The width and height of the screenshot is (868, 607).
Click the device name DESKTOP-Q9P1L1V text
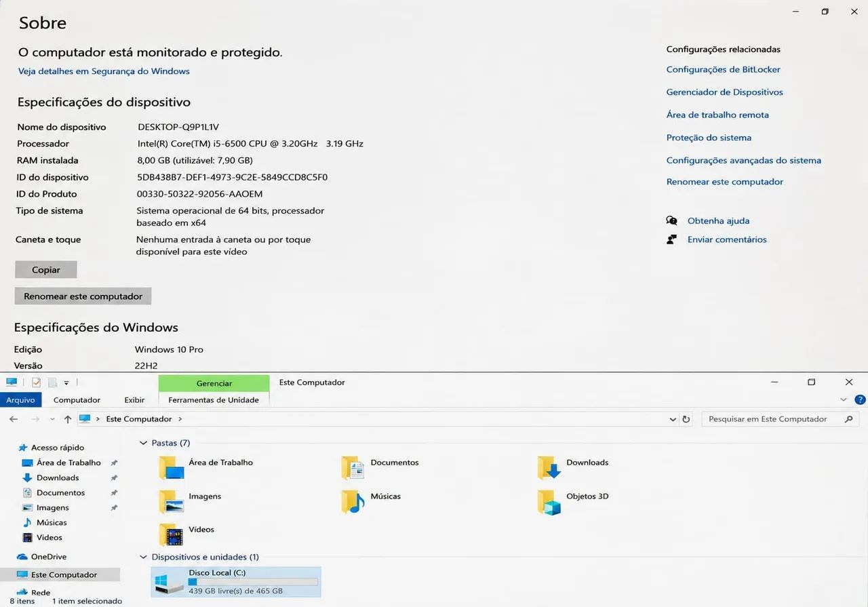click(x=178, y=127)
